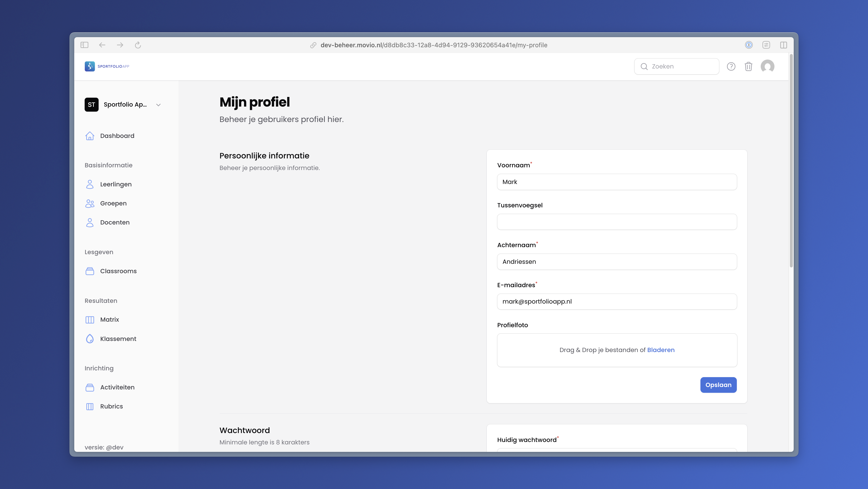Image resolution: width=868 pixels, height=489 pixels.
Task: Open the password manager extension icon
Action: coord(749,45)
